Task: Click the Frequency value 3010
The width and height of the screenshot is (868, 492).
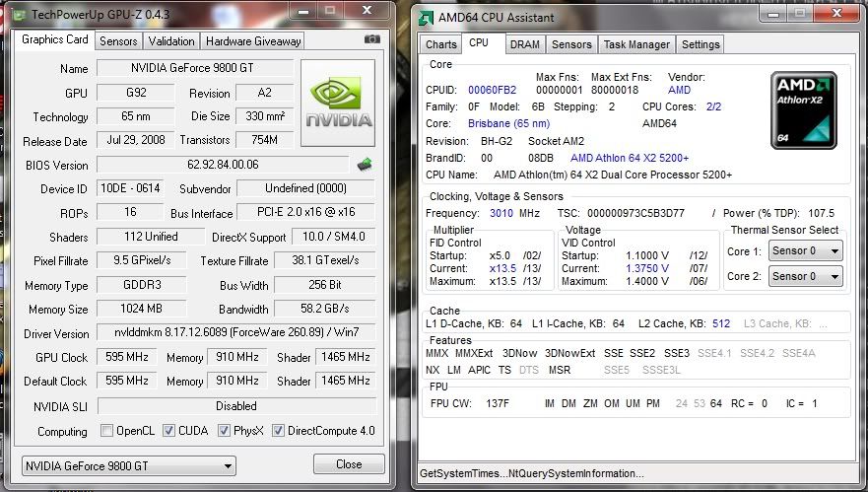Action: click(x=501, y=213)
